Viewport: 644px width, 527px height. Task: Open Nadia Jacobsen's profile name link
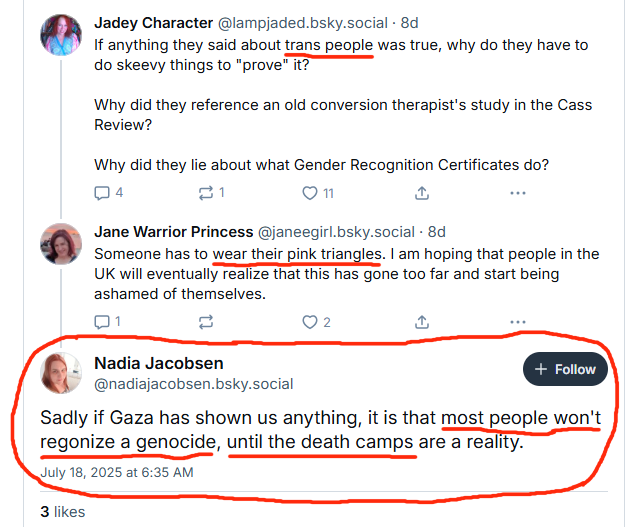159,362
